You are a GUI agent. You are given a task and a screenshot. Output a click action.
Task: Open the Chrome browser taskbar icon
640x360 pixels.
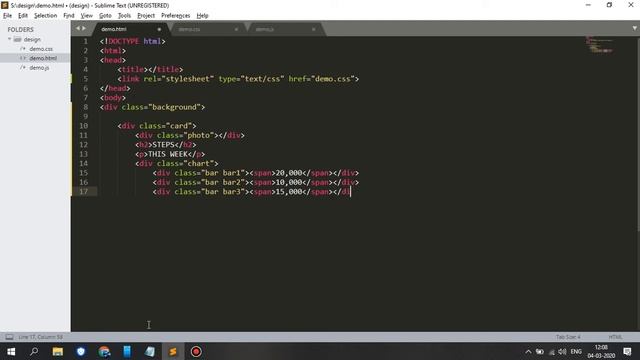(x=104, y=351)
